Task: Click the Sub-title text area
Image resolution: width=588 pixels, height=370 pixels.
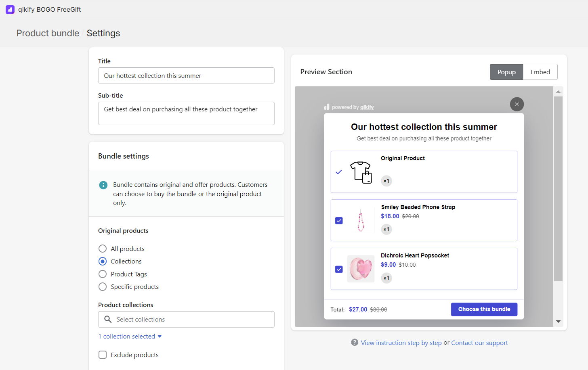Action: coord(186,113)
